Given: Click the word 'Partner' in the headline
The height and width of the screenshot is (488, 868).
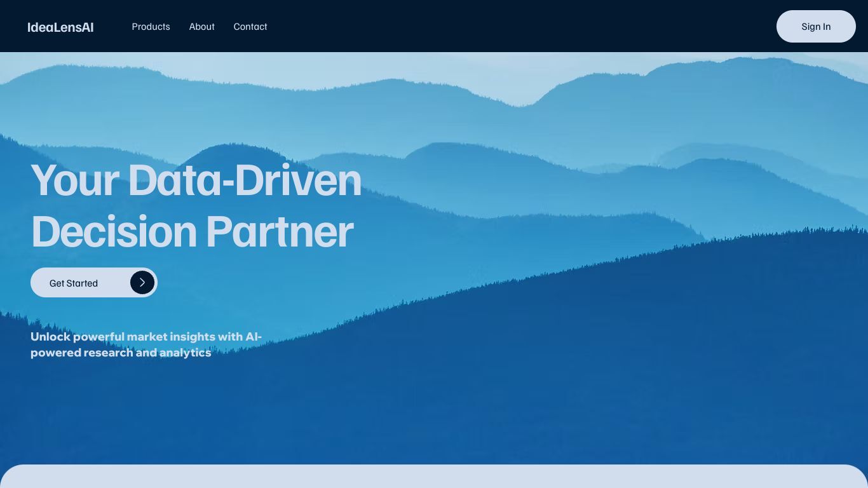Looking at the screenshot, I should coord(280,231).
